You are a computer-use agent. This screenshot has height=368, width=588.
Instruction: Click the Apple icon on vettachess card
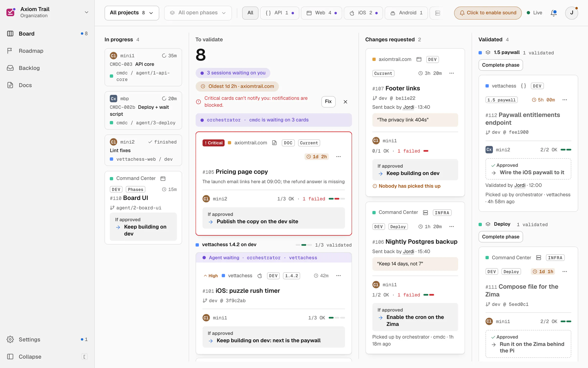pyautogui.click(x=260, y=276)
